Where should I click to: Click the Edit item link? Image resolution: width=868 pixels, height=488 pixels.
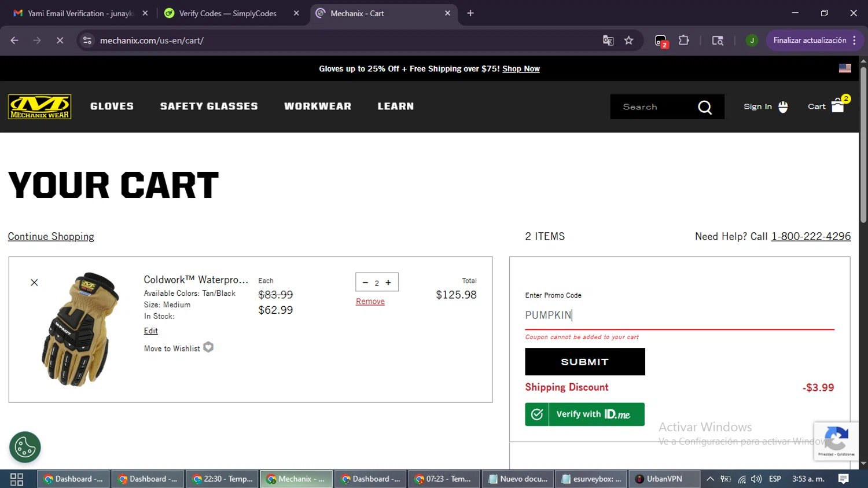pos(151,331)
